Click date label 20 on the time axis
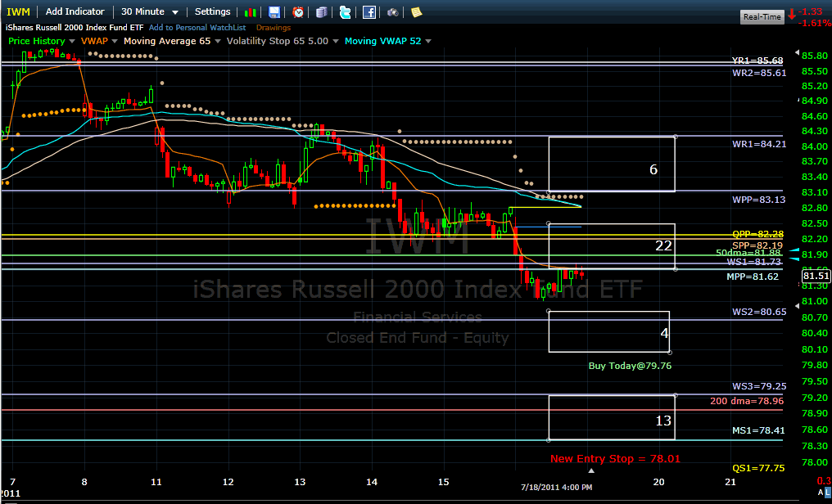 [x=658, y=482]
